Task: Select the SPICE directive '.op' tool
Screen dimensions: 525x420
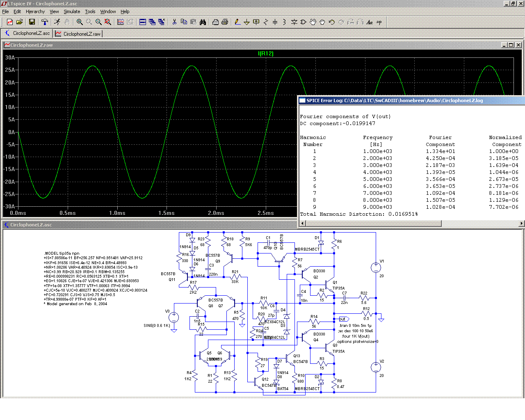Action: [x=379, y=22]
